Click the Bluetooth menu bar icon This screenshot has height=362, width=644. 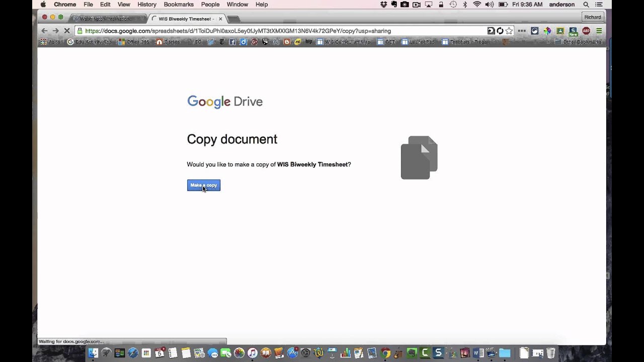465,5
